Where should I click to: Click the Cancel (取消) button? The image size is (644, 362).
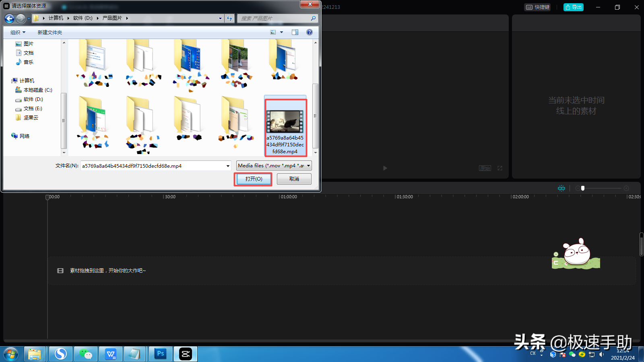coord(294,179)
